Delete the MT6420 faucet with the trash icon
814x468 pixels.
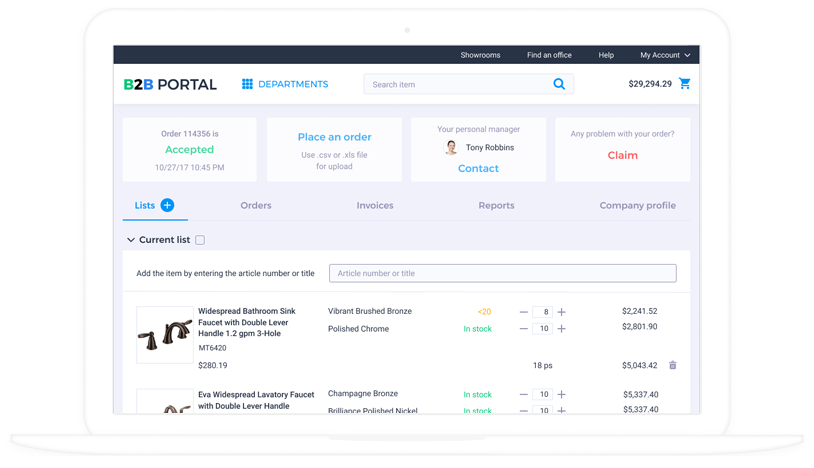[673, 365]
